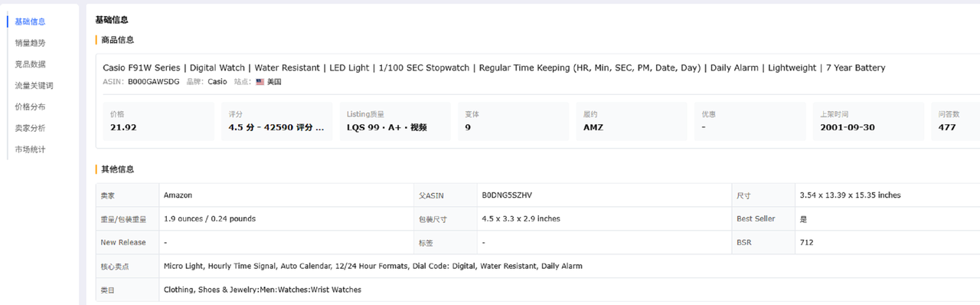This screenshot has width=980, height=305.
Task: Click the 问答数 477 card
Action: [x=956, y=121]
